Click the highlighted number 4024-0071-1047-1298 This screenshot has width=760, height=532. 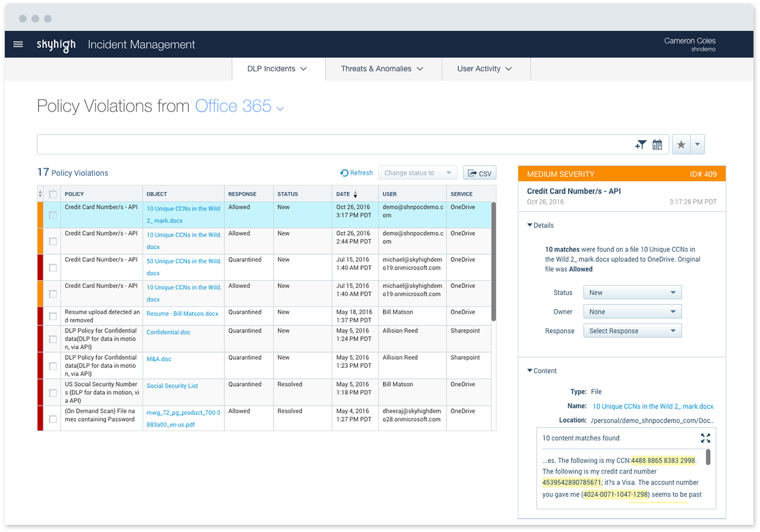pos(616,495)
